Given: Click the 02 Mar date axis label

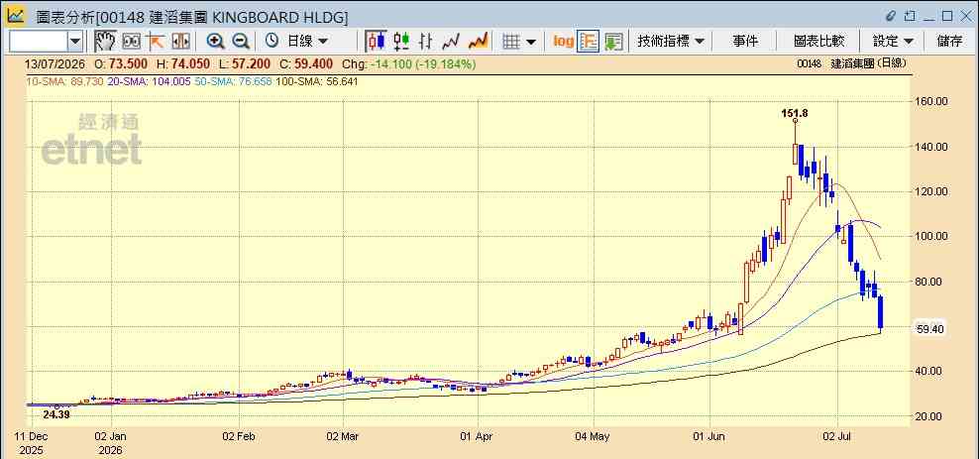Looking at the screenshot, I should [x=343, y=436].
